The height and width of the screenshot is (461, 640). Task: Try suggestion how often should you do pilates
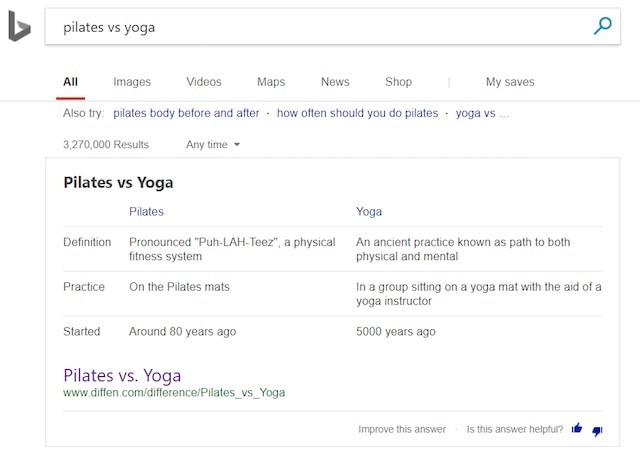click(357, 114)
